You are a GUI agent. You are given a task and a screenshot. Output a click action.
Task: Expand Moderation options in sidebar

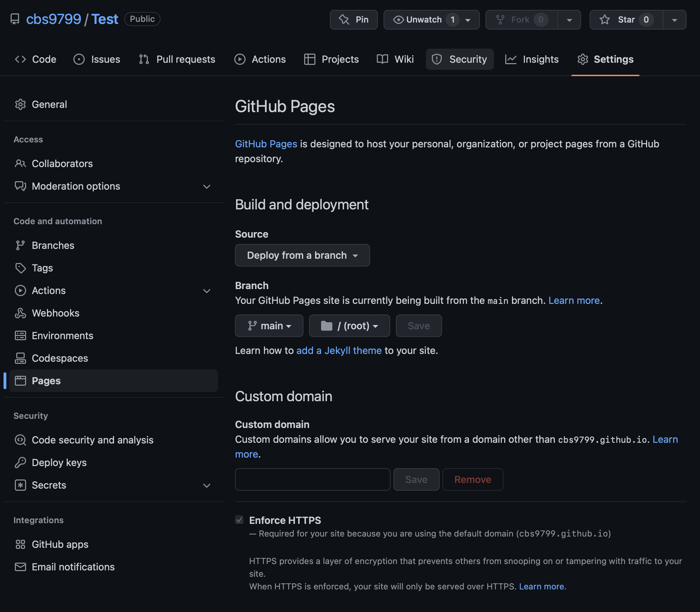(207, 186)
